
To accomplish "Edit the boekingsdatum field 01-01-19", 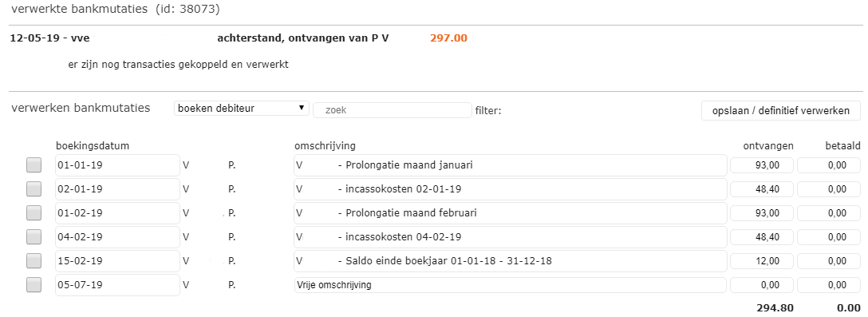I will [x=117, y=165].
